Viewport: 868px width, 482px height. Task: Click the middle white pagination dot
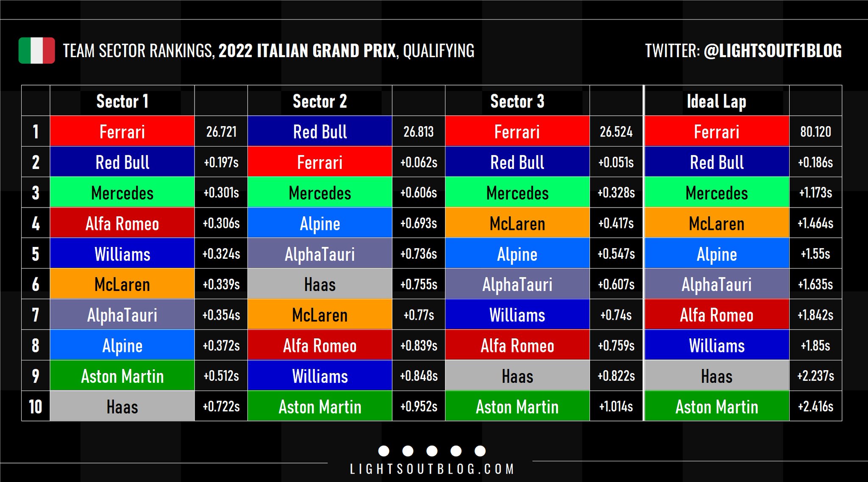click(x=432, y=451)
